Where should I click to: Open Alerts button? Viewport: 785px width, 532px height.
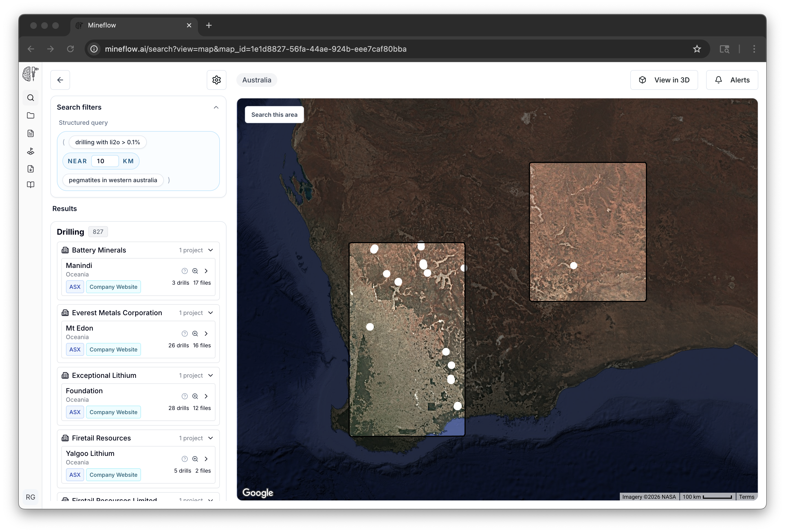[732, 80]
